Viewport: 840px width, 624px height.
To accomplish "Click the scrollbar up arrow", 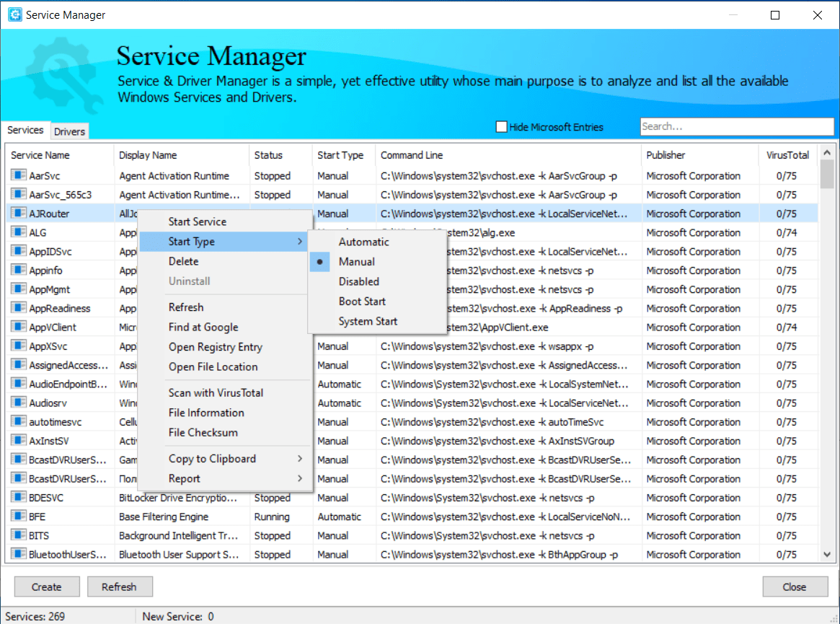I will 827,153.
